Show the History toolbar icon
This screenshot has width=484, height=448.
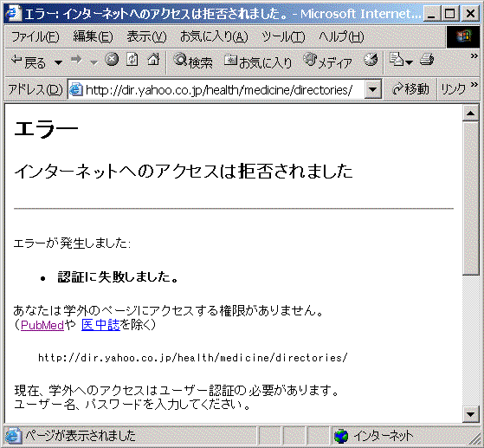(x=371, y=60)
